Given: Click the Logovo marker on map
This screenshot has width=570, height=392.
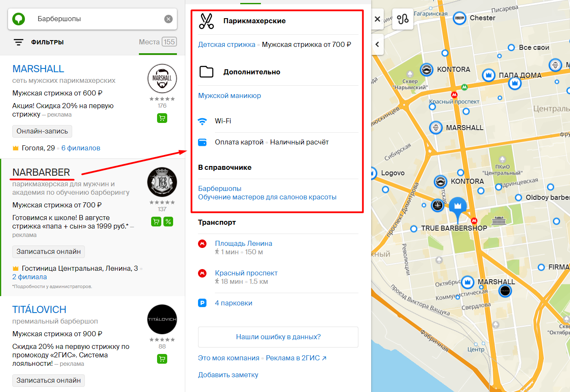Looking at the screenshot, I should point(373,173).
